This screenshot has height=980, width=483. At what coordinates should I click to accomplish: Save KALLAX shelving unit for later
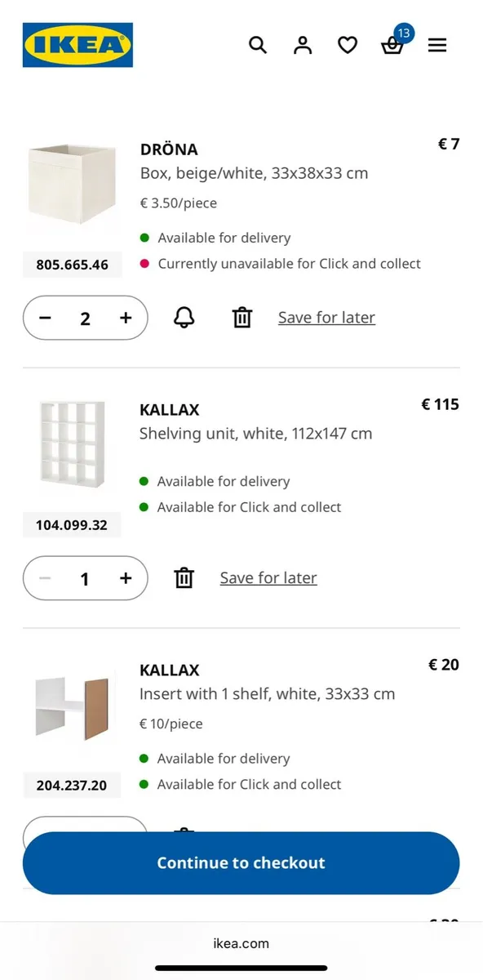(268, 577)
